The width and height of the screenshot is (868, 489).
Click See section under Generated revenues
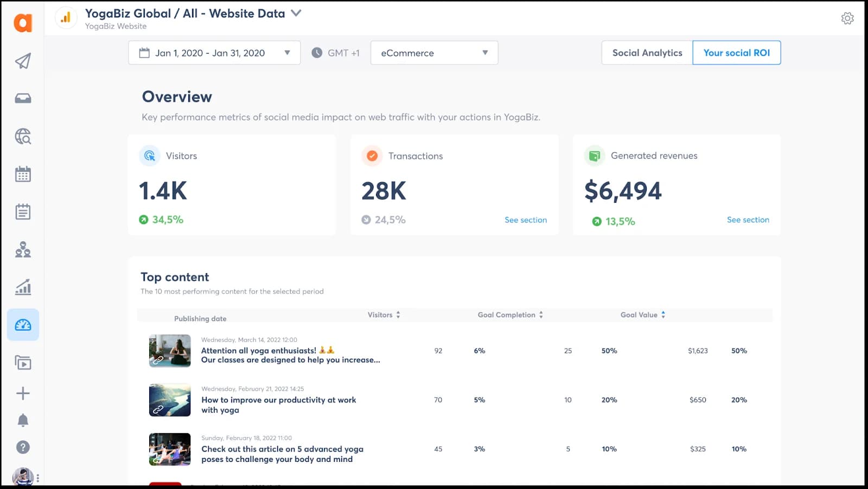[748, 220]
